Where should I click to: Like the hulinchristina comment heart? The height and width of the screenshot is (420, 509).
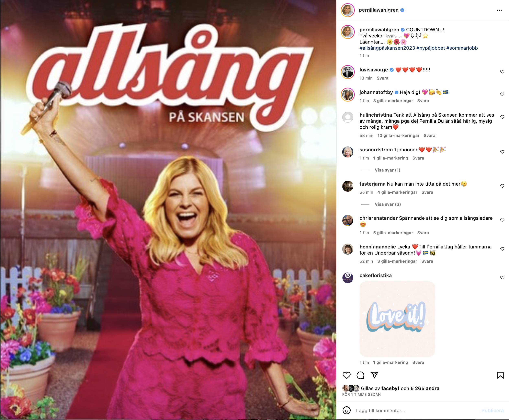click(x=502, y=117)
